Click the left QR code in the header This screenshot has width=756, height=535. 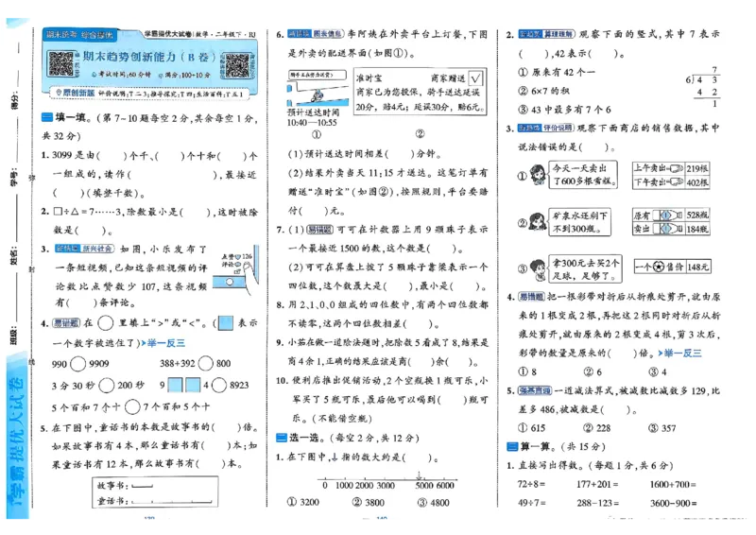[61, 64]
